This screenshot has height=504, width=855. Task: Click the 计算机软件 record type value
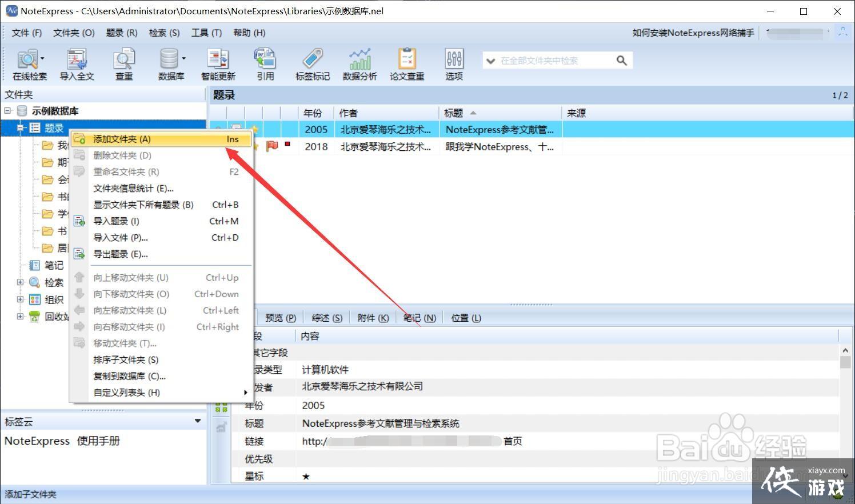coord(325,370)
